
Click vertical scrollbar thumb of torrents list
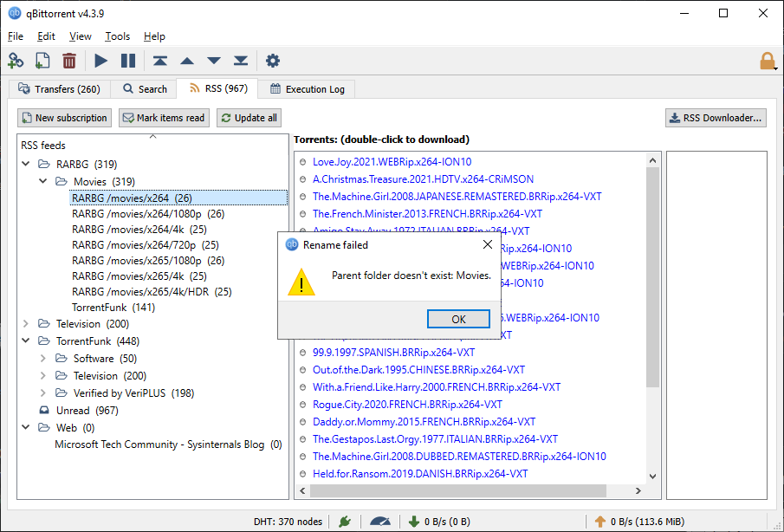652,277
